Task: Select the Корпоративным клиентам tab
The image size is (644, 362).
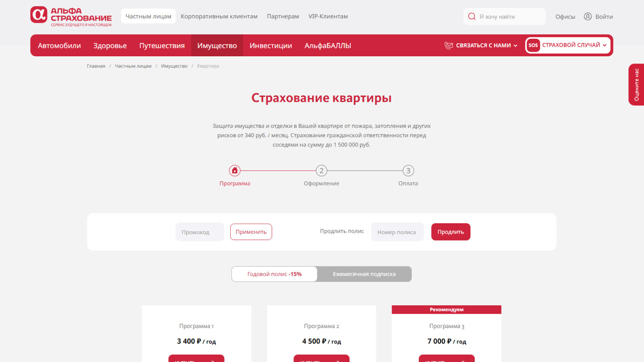Action: coord(219,16)
